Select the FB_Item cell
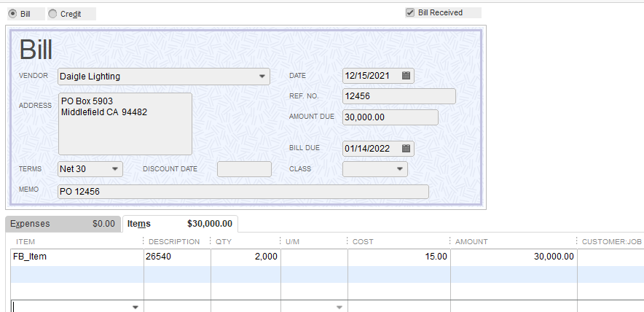 76,257
